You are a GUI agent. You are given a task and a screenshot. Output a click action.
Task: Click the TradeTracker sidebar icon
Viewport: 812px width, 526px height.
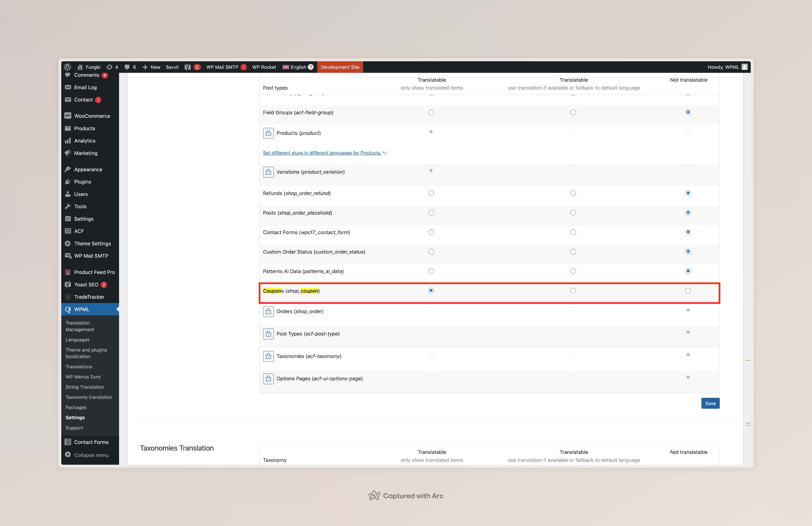point(68,297)
